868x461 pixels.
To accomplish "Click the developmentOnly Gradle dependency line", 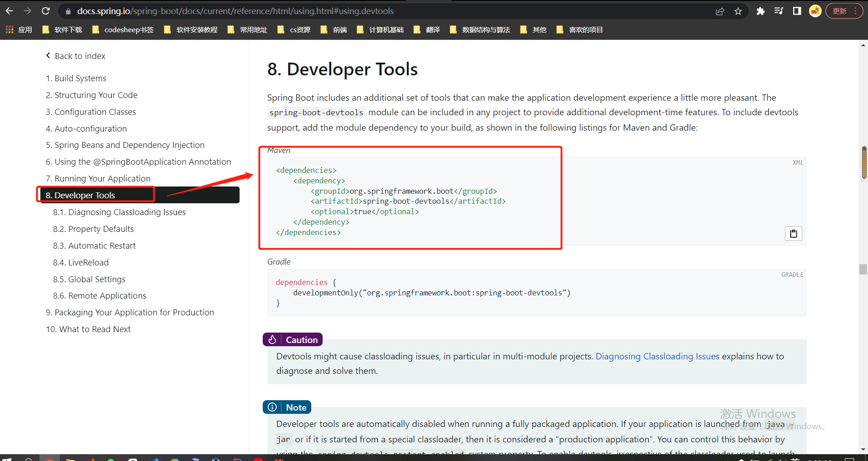I will tap(432, 293).
